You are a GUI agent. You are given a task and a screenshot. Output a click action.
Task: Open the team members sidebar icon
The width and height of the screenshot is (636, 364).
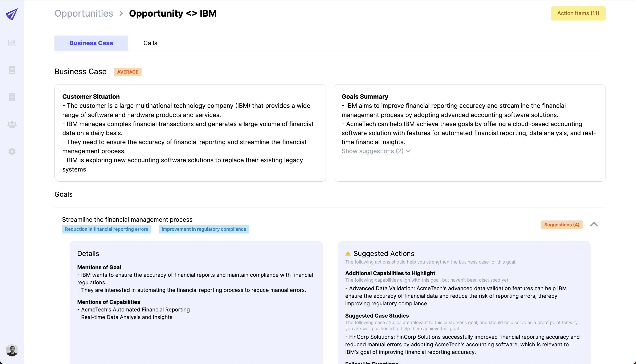tap(12, 124)
